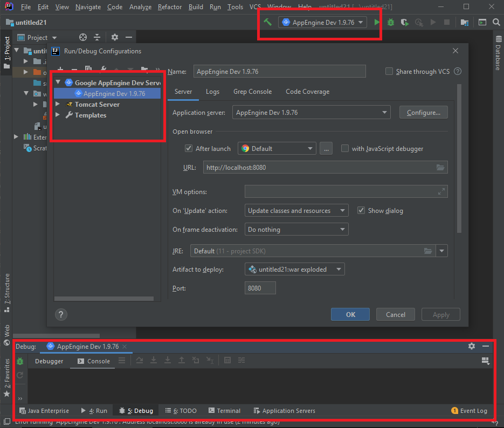
Task: Open Terminal tool window tab
Action: pyautogui.click(x=224, y=411)
